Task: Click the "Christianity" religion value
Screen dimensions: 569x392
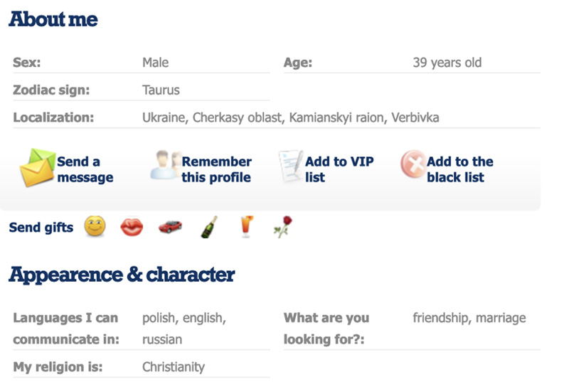Action: pyautogui.click(x=173, y=367)
